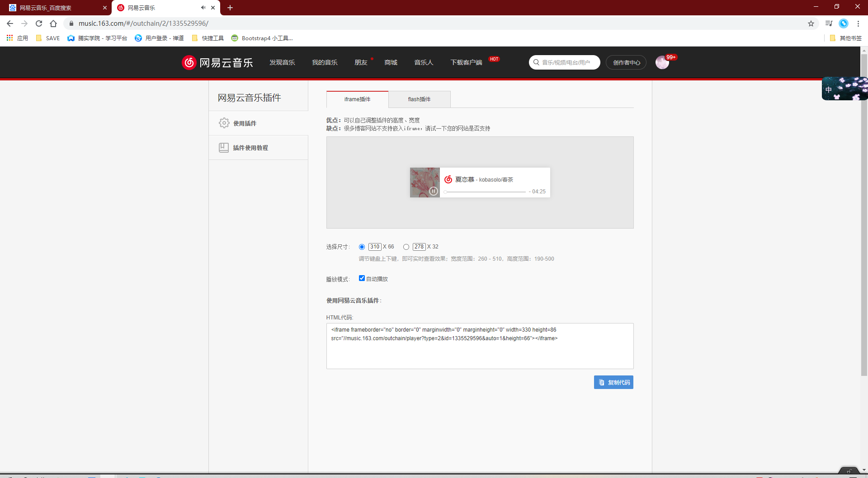Open 插件使用教程 sidebar item
The width and height of the screenshot is (868, 478).
[x=258, y=147]
